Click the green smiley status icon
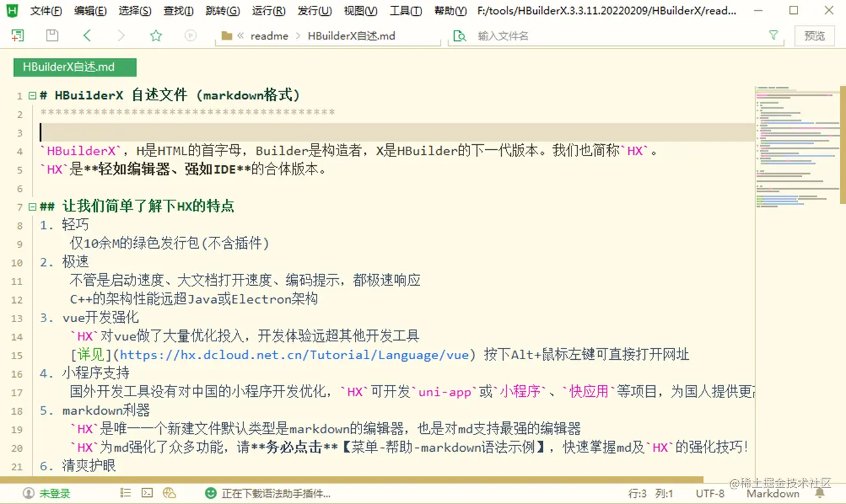 click(x=211, y=493)
